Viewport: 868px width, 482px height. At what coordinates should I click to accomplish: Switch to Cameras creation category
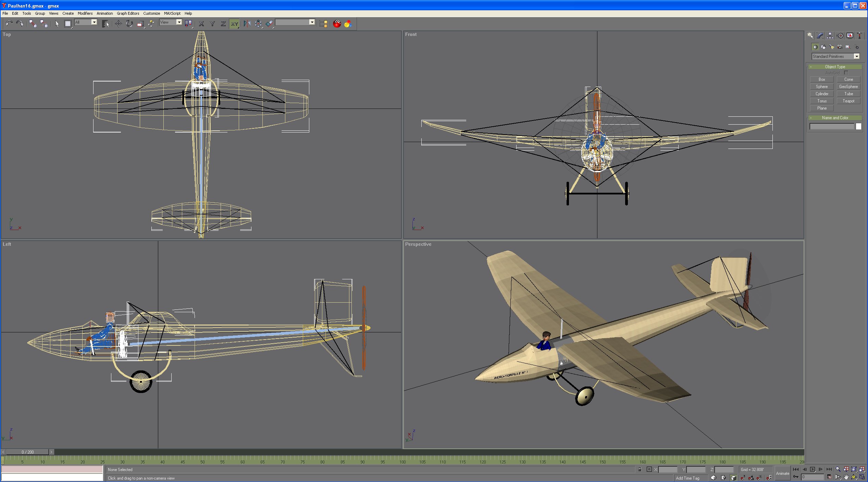pos(840,47)
